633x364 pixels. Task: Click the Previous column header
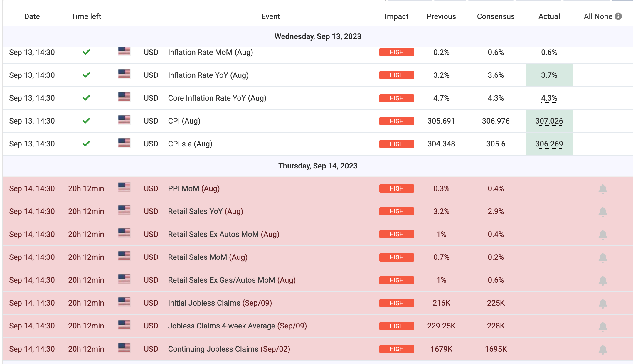tap(441, 16)
